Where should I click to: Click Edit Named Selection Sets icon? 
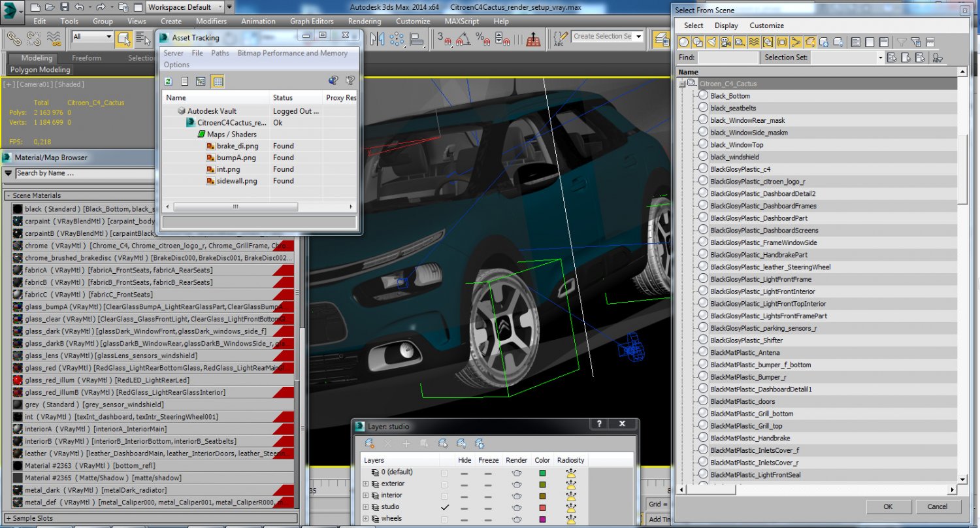pyautogui.click(x=560, y=39)
